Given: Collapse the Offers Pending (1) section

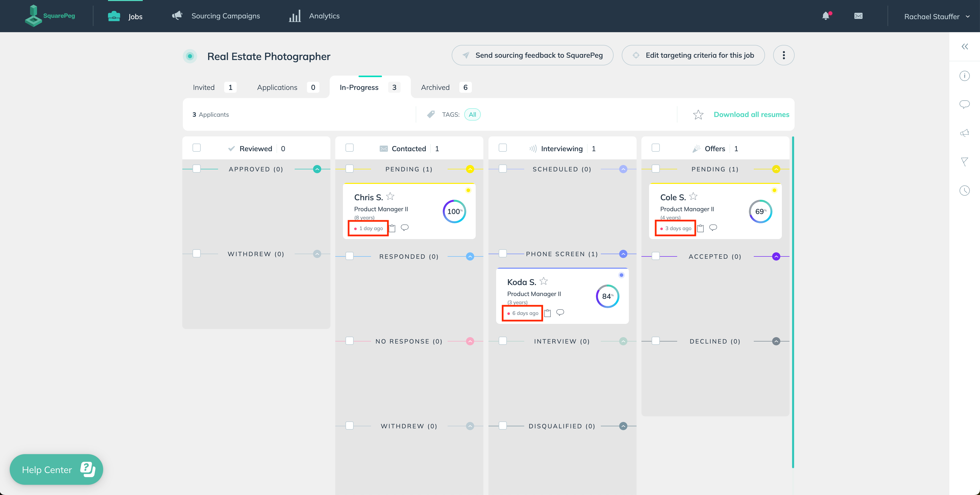Looking at the screenshot, I should click(776, 169).
